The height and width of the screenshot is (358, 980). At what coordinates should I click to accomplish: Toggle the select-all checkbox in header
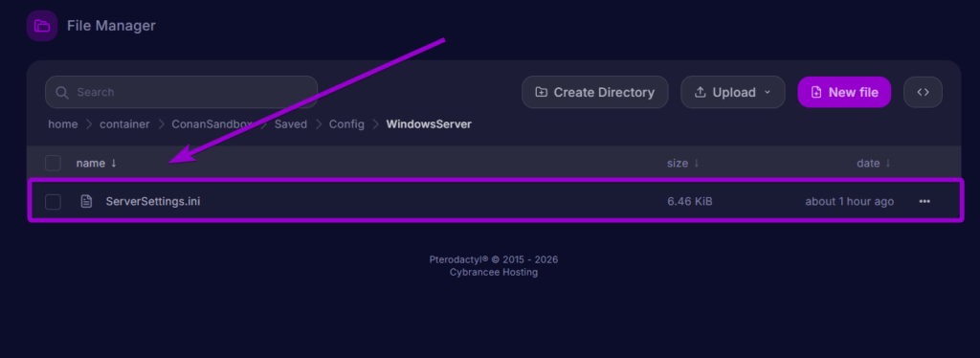[x=54, y=163]
